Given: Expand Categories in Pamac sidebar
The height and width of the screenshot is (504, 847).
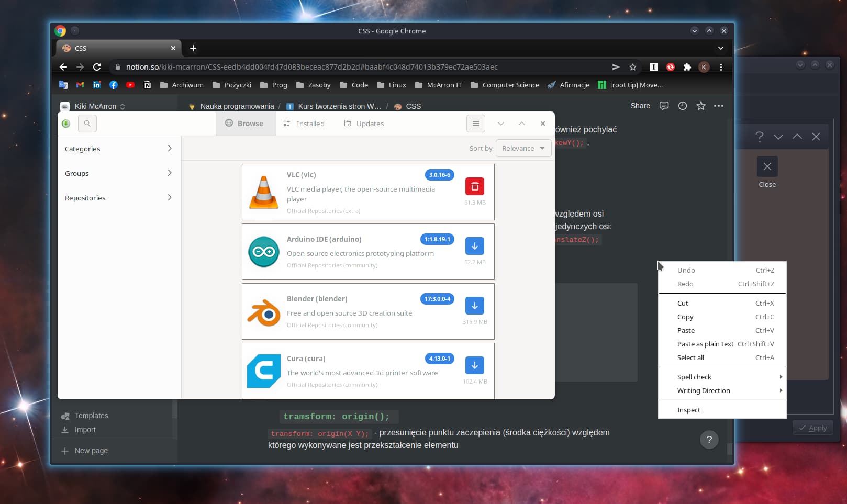Looking at the screenshot, I should tap(119, 149).
